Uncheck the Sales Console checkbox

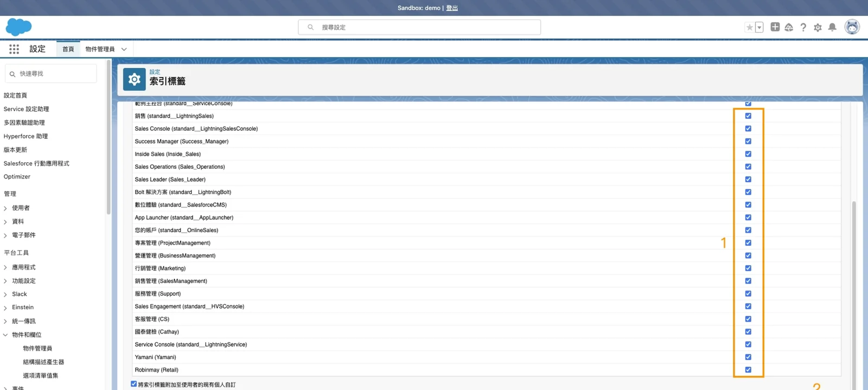click(x=748, y=129)
